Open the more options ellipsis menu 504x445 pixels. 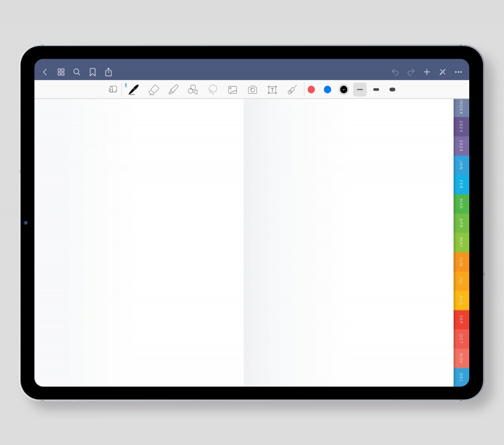(x=458, y=72)
